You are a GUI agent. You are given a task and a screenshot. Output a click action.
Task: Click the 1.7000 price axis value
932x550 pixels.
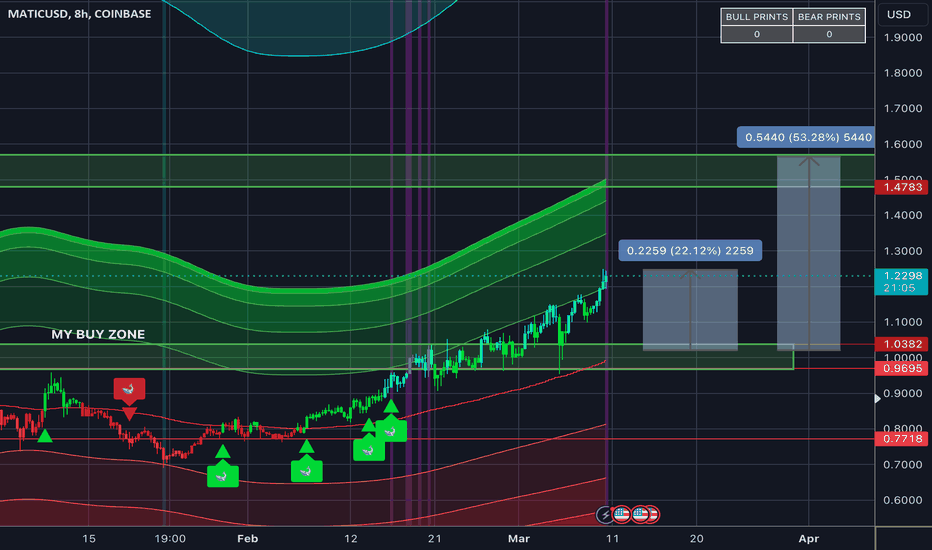pos(903,108)
